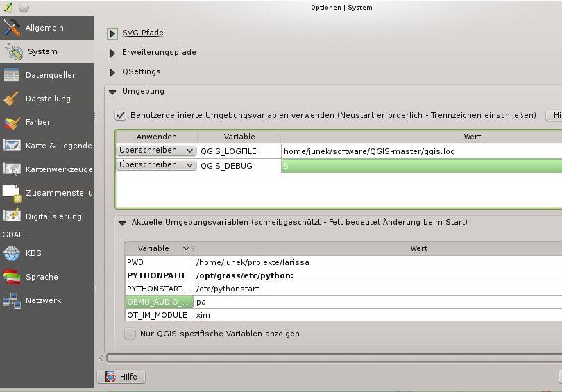Click the /home/junek/projekte/larissa value

coord(378,262)
